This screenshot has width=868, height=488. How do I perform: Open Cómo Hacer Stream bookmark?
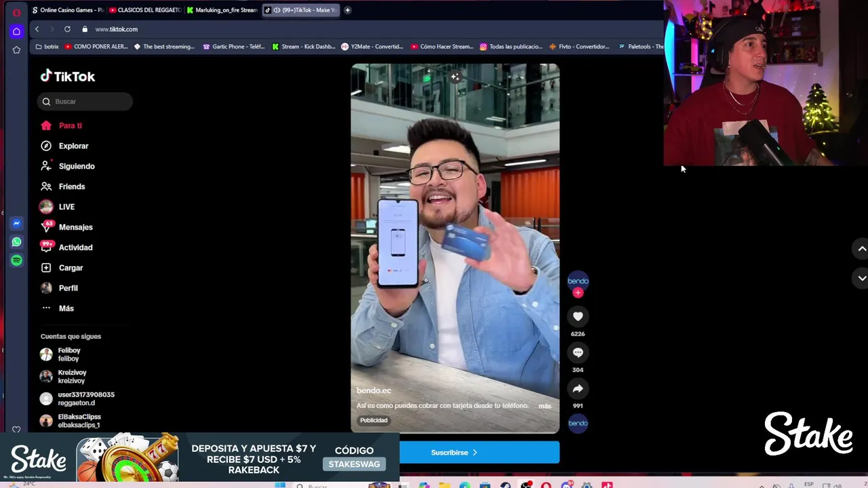coord(442,47)
